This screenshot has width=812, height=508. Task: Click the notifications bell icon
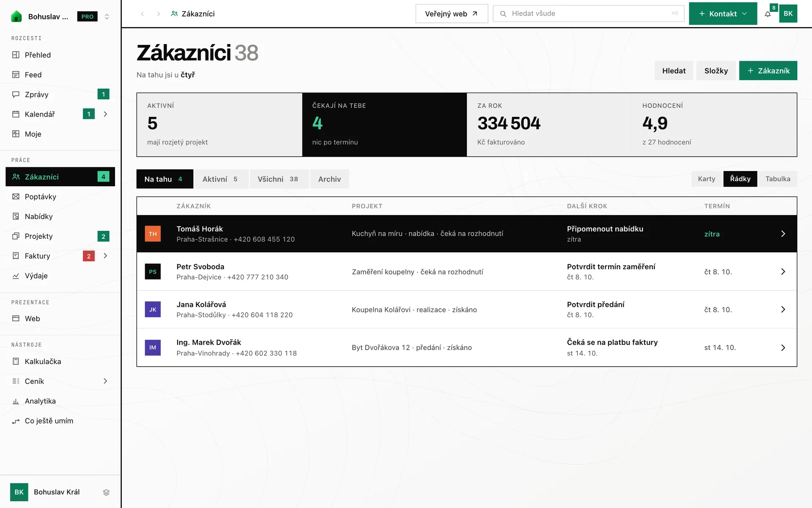768,14
